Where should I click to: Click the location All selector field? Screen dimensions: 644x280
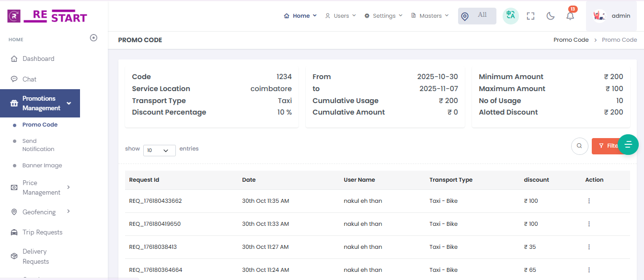click(x=477, y=16)
